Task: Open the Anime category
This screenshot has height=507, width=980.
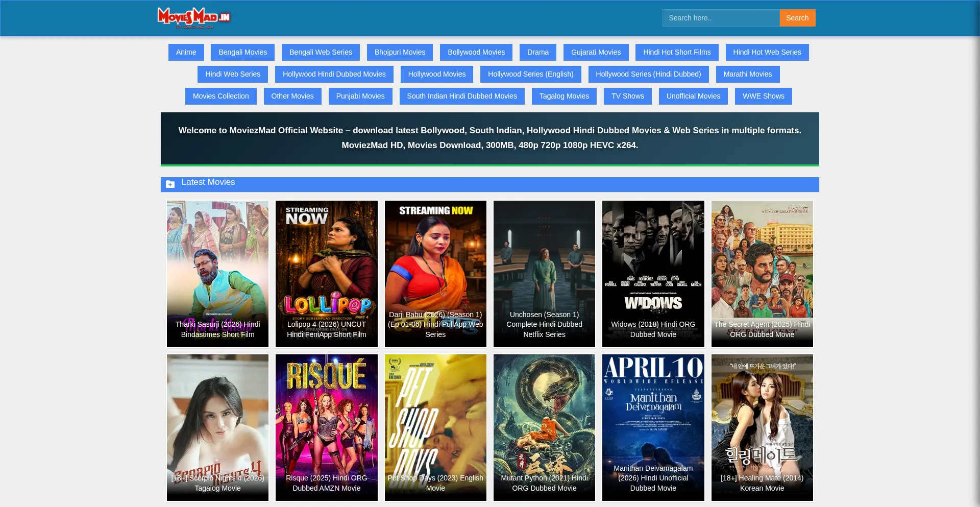Action: click(186, 52)
